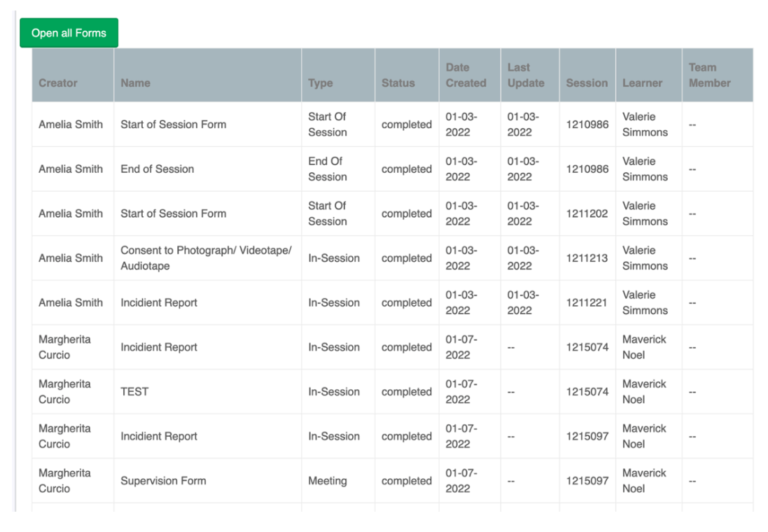Sort by the Date Created column header

point(466,75)
